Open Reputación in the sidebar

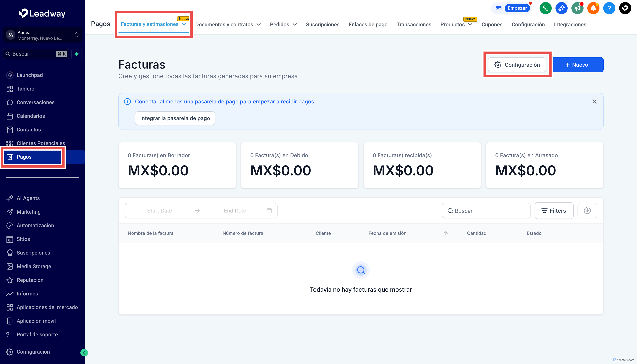tap(30, 280)
